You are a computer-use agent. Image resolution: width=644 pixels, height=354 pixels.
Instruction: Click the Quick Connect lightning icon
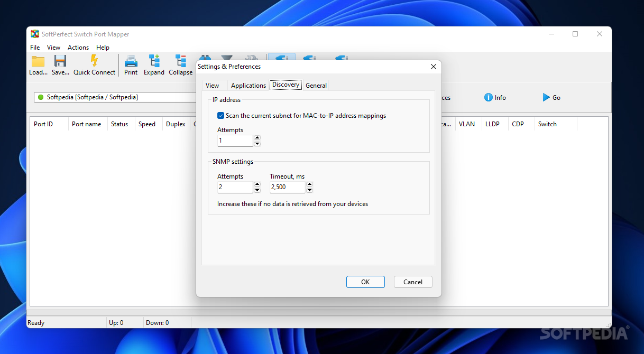click(94, 60)
